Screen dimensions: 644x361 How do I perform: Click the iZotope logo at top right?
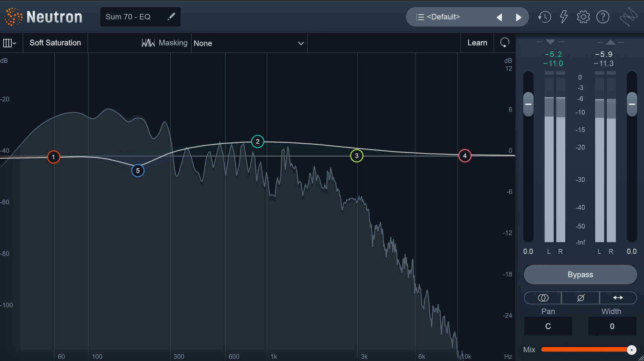(628, 17)
